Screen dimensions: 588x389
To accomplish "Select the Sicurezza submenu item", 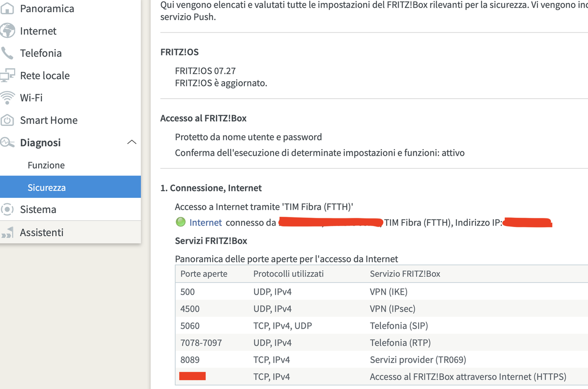I will click(x=47, y=188).
